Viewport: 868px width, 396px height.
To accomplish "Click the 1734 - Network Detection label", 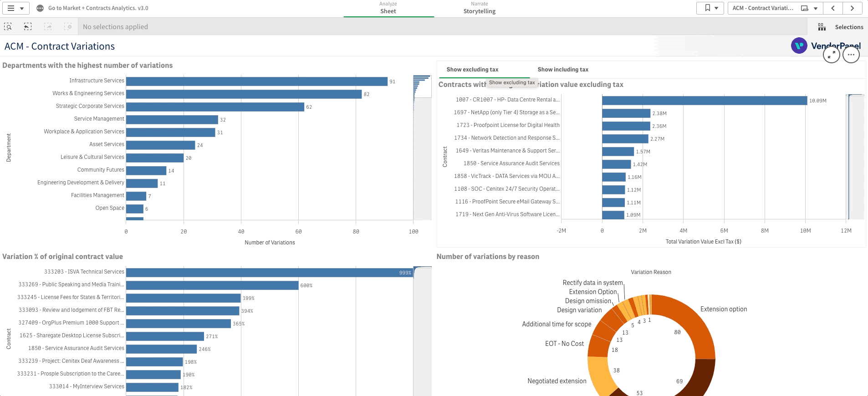I will [506, 138].
